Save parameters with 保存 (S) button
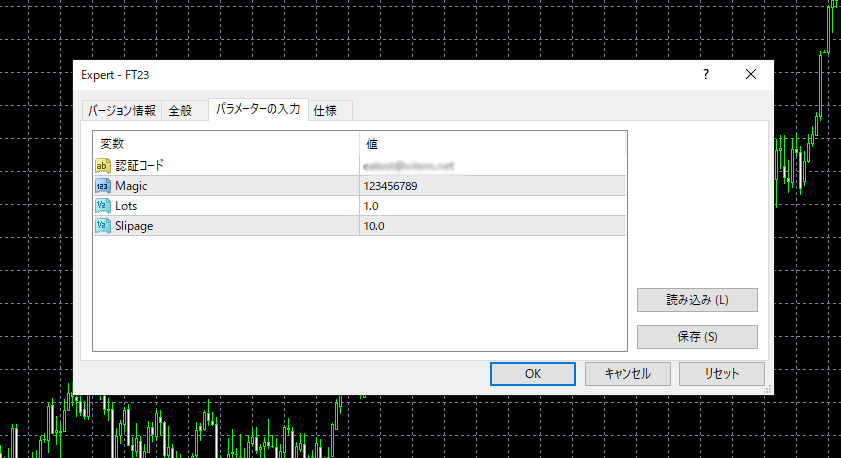Image resolution: width=841 pixels, height=458 pixels. click(x=697, y=337)
